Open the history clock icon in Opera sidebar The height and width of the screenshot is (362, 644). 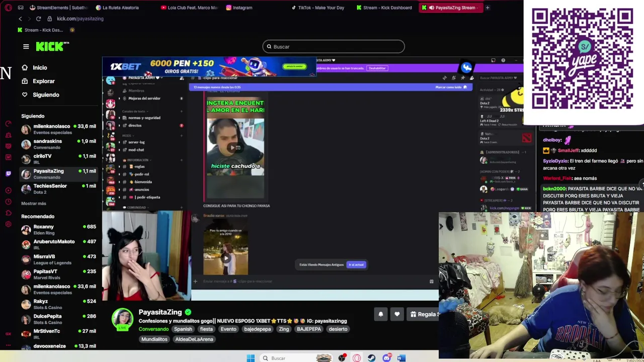click(x=8, y=202)
